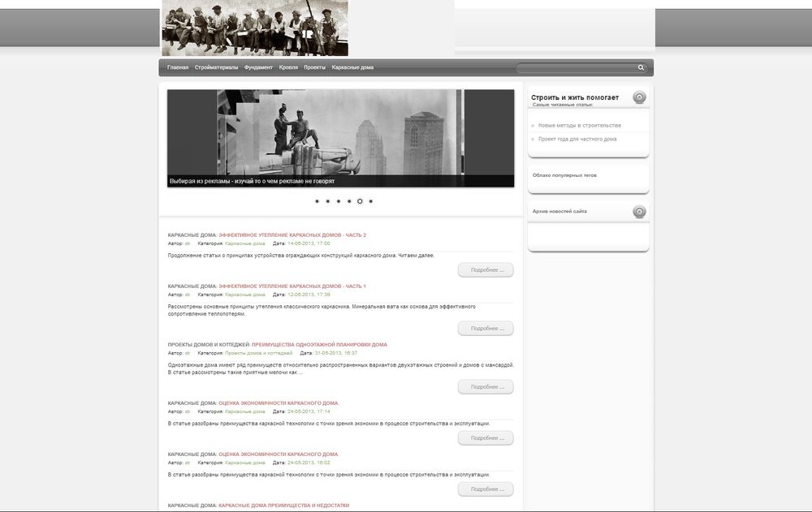Click 'Подробнее ...' for одноэтажной планировки article
The height and width of the screenshot is (512, 812).
(x=486, y=387)
